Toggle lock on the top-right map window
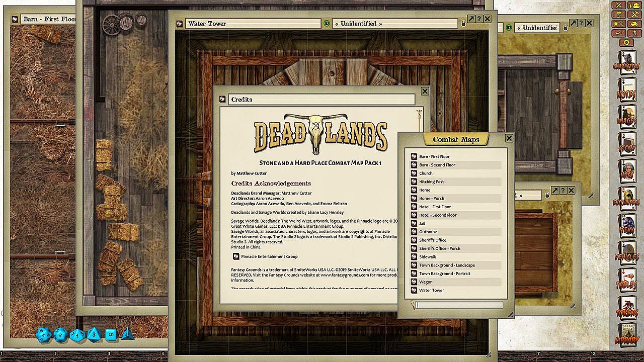644x362 pixels. point(566,27)
